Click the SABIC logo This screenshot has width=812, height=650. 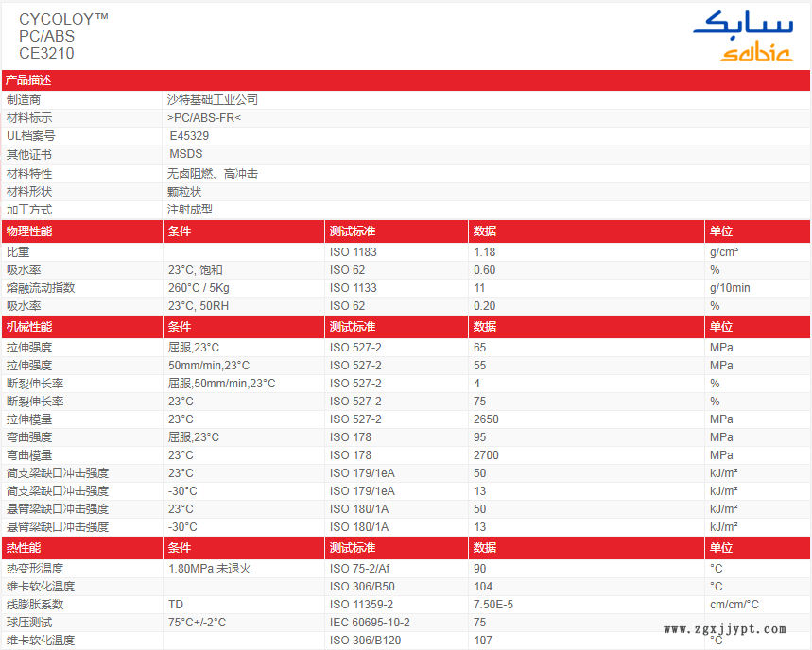point(743,36)
